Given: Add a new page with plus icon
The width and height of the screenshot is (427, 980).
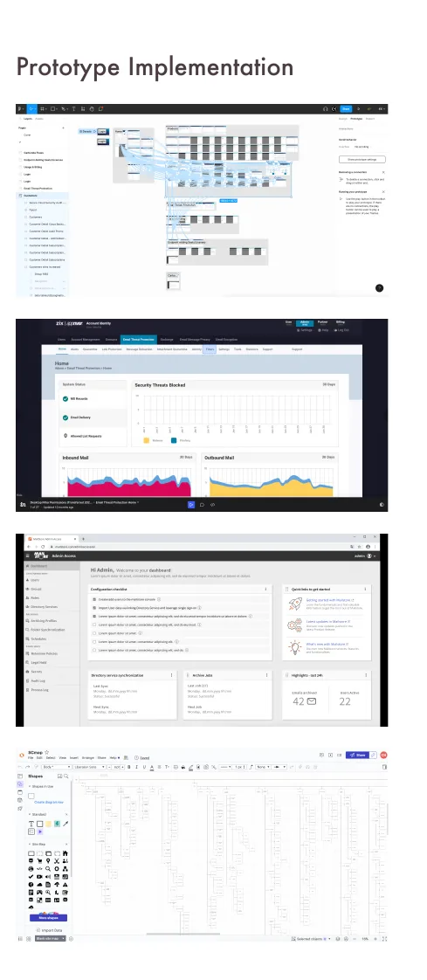Looking at the screenshot, I should point(63,128).
